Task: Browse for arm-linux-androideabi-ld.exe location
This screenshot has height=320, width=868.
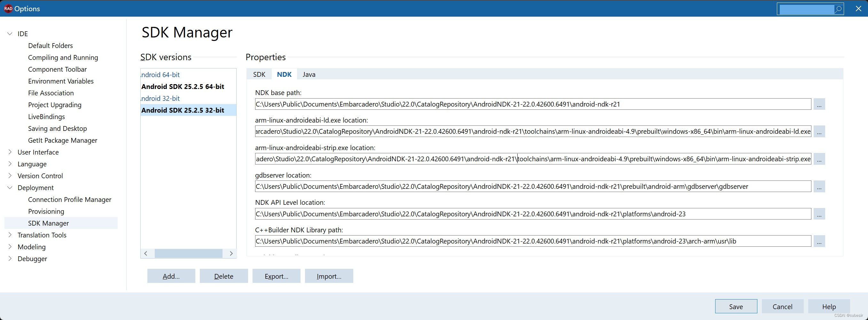Action: point(819,132)
